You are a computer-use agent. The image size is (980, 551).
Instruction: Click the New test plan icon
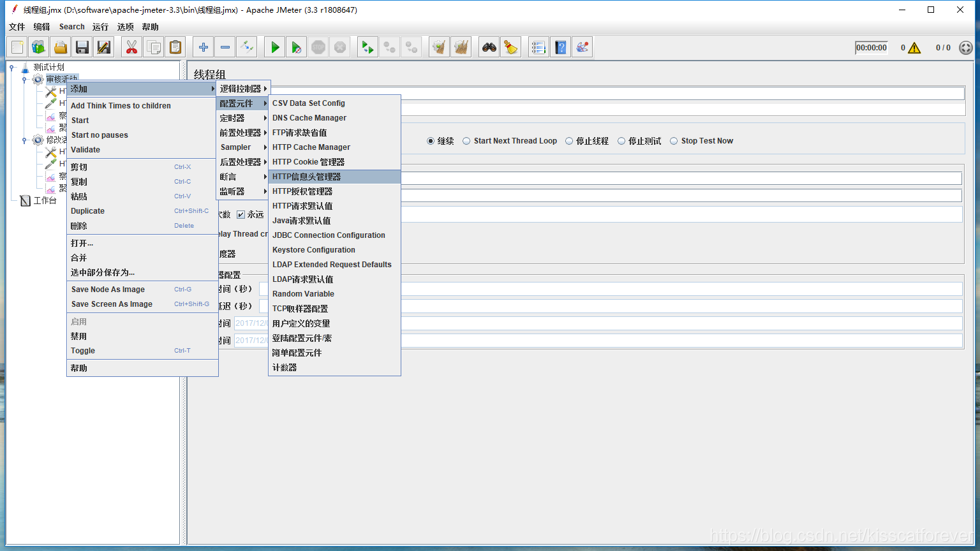coord(17,47)
